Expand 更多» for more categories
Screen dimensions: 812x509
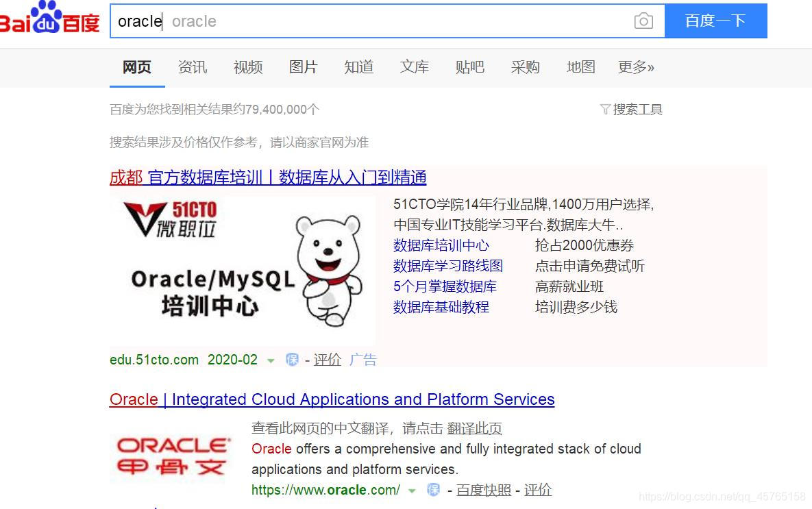(x=636, y=67)
